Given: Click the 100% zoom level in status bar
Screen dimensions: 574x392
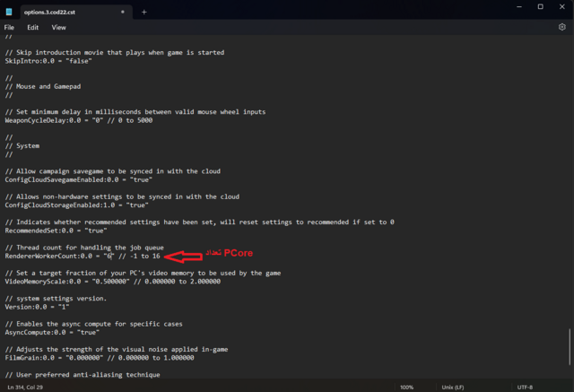Looking at the screenshot, I should [x=406, y=387].
